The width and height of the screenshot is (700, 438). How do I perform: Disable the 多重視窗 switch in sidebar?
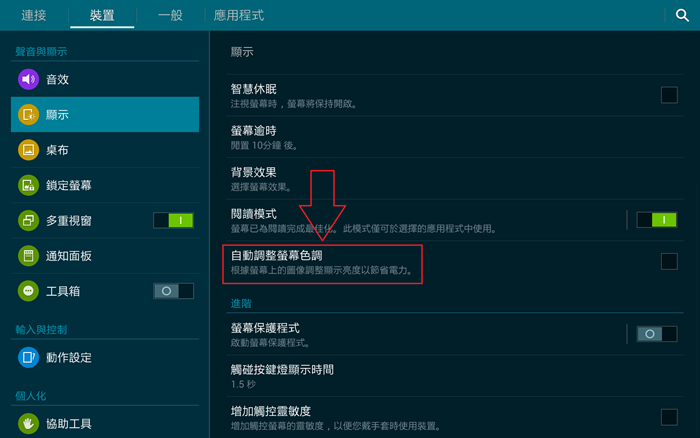[173, 221]
